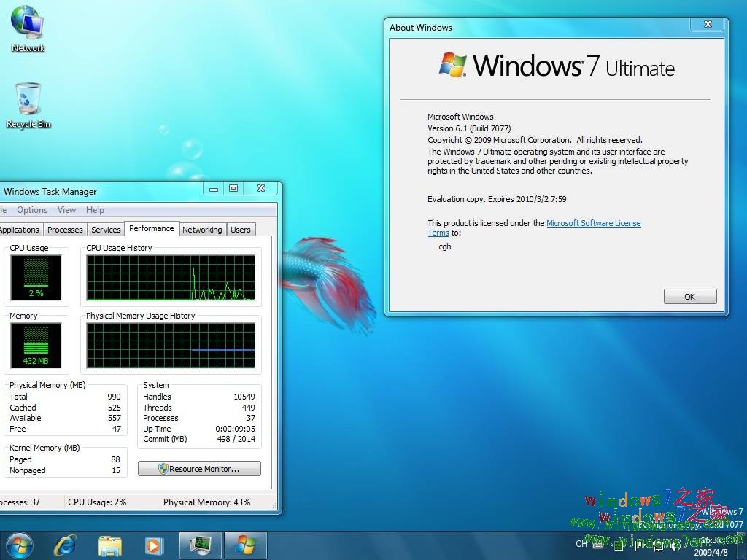Switch to the Processes tab
Image resolution: width=747 pixels, height=560 pixels.
click(x=65, y=229)
